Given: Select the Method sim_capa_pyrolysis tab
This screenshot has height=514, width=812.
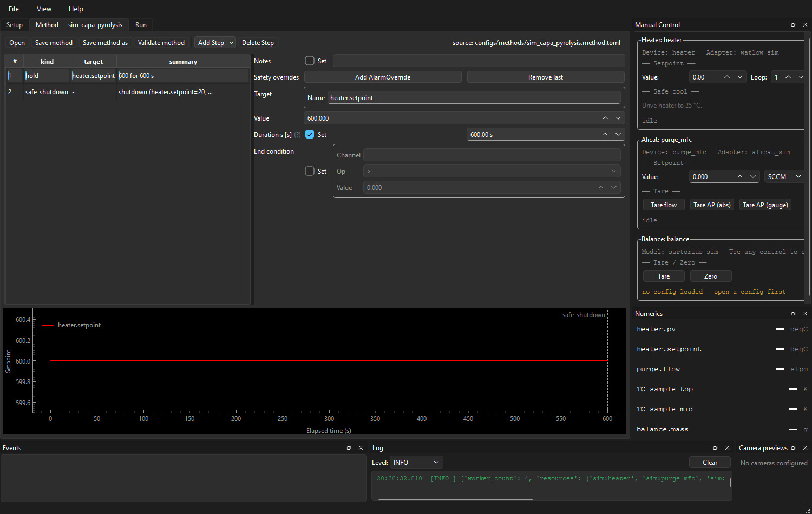Looking at the screenshot, I should 79,25.
